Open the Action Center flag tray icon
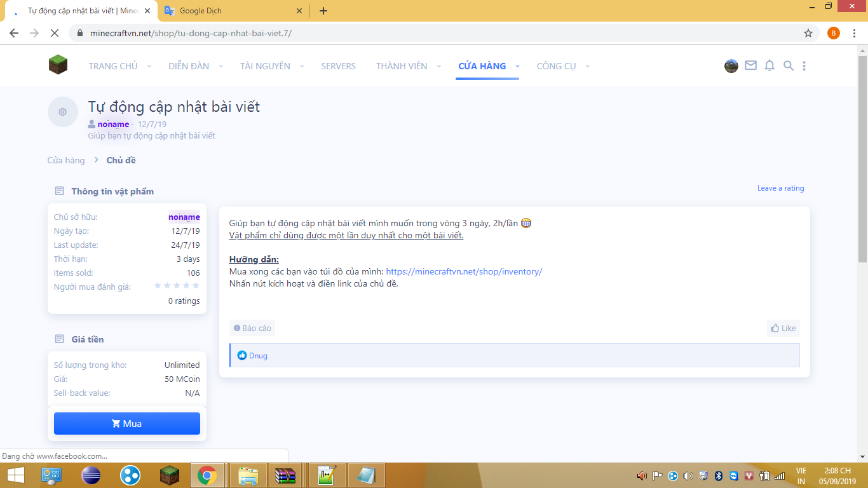The height and width of the screenshot is (488, 868). coord(658,475)
